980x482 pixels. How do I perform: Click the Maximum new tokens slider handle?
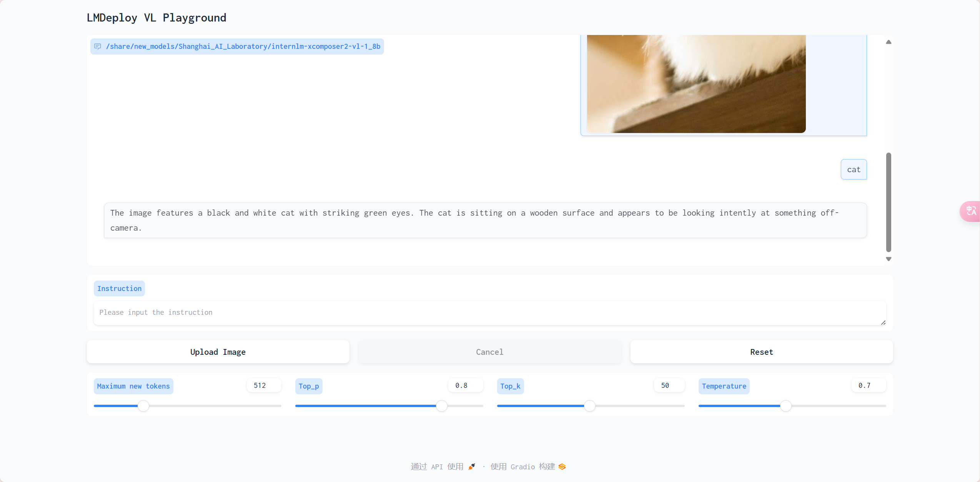coord(143,406)
